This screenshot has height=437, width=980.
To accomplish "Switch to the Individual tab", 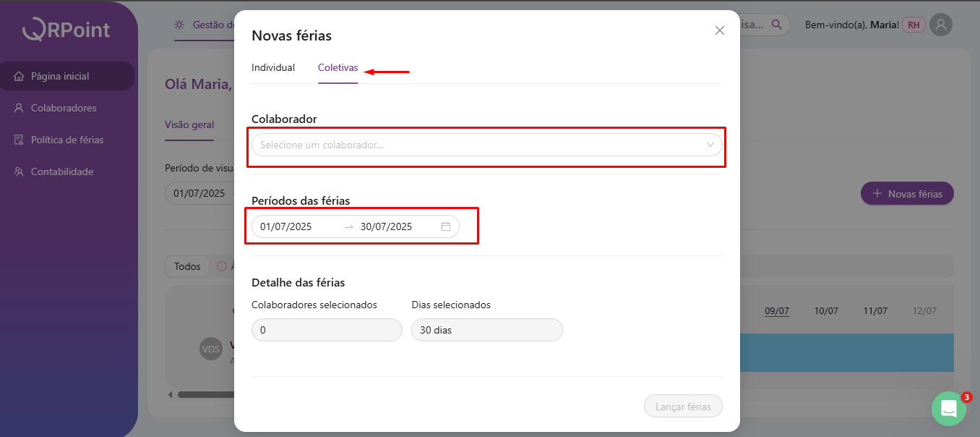I will tap(273, 68).
